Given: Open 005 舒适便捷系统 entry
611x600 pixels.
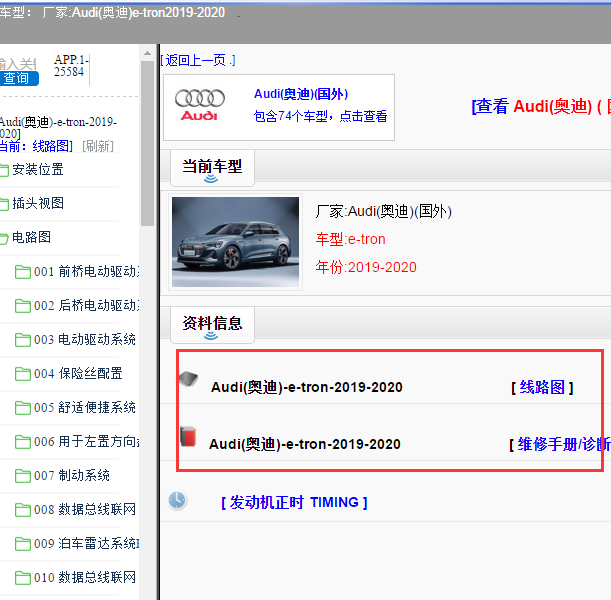Looking at the screenshot, I should 85,408.
